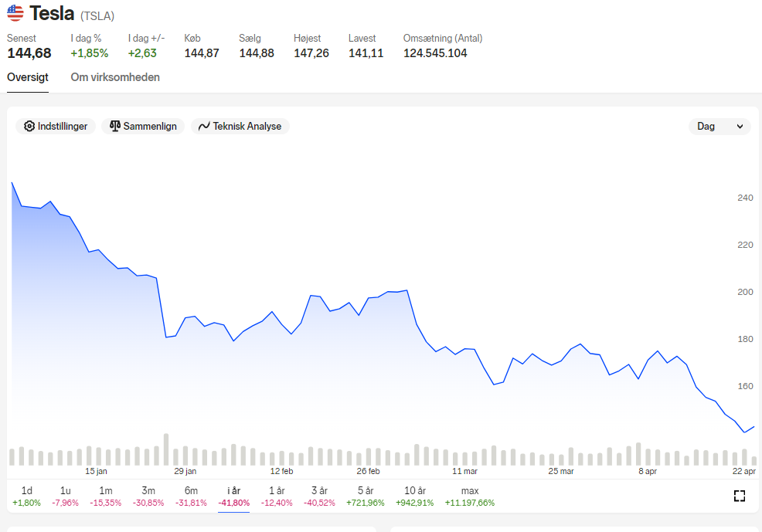Open Indstillinger gear settings
Screen dimensions: 762x532
point(56,126)
